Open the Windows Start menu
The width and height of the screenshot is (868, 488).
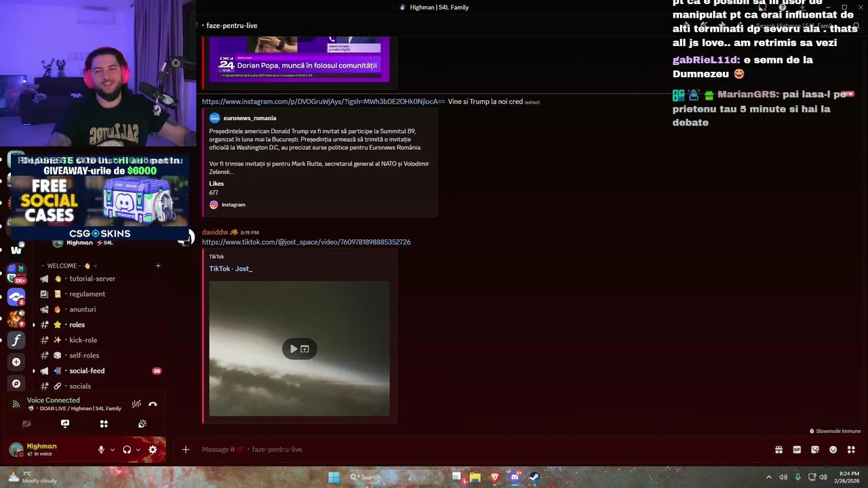(x=334, y=477)
